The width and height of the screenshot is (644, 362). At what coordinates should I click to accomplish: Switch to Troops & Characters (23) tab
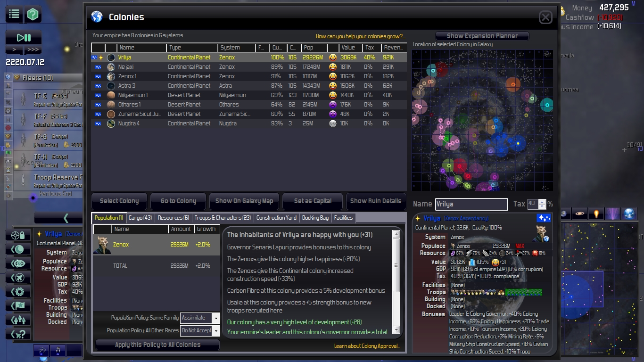click(223, 218)
